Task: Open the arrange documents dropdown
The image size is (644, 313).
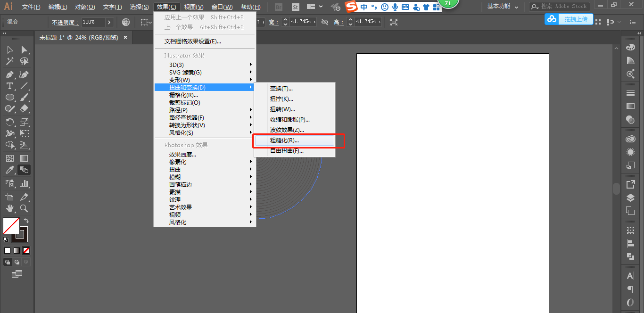Action: [x=314, y=7]
